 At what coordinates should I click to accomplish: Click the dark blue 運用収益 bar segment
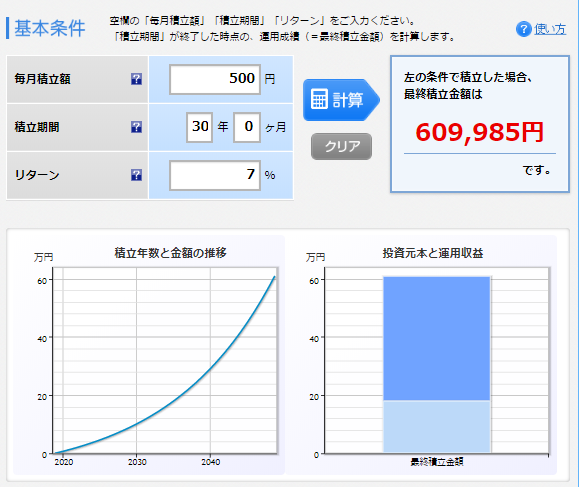pos(436,339)
